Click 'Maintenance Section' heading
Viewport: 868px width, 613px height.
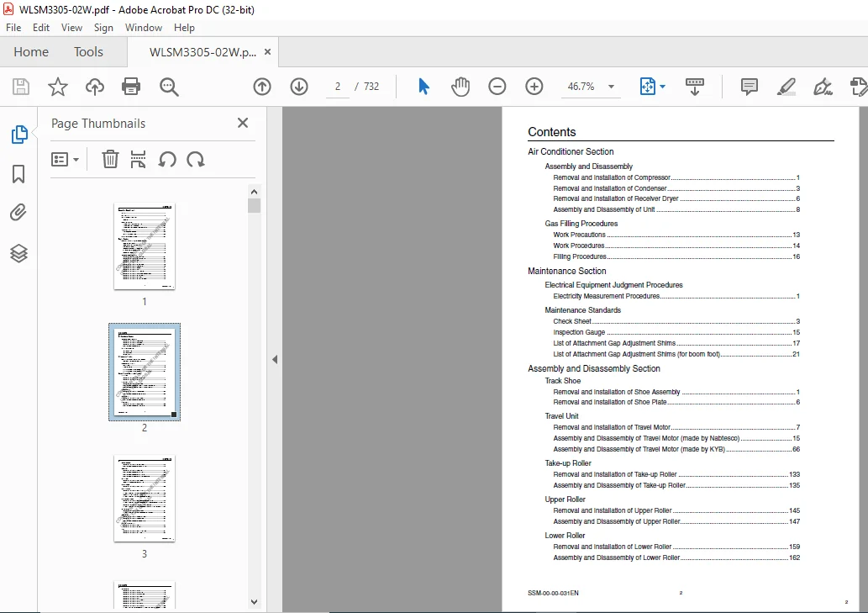click(567, 271)
